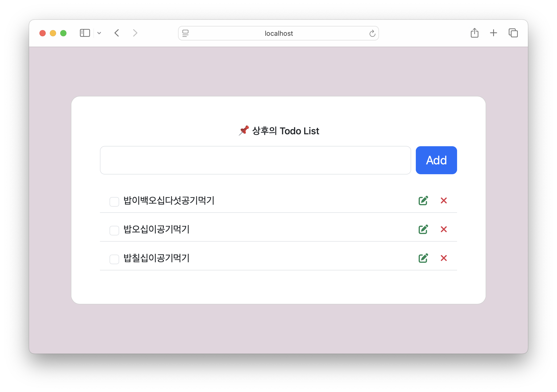Viewport: 557px width, 392px height.
Task: Go forward to the next page
Action: coord(135,33)
